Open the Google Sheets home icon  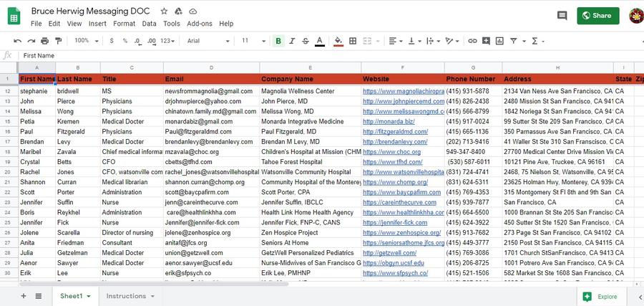tap(14, 16)
